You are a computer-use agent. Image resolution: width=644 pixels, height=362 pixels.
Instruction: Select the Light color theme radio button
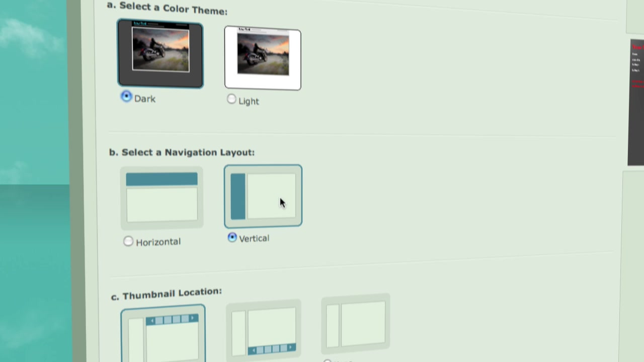coord(231,99)
